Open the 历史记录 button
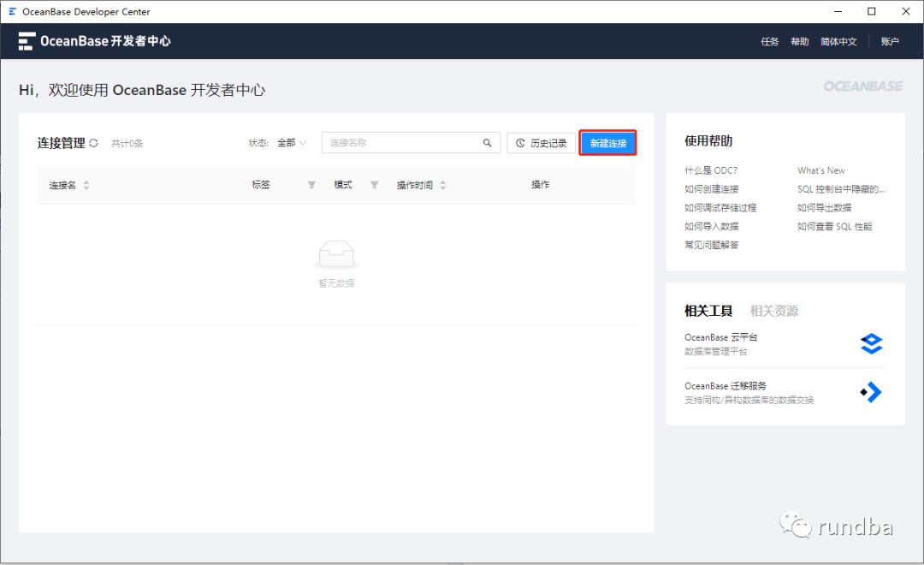Screen dimensions: 924x565 point(541,143)
